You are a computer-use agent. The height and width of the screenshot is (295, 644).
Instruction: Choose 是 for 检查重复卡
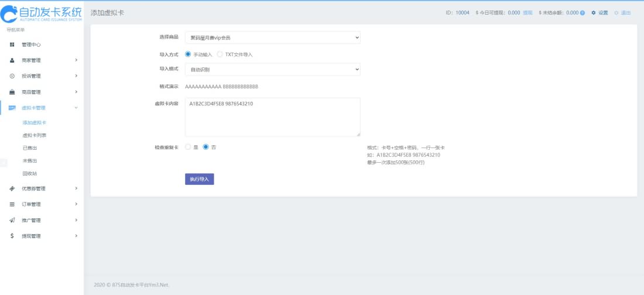click(x=188, y=147)
